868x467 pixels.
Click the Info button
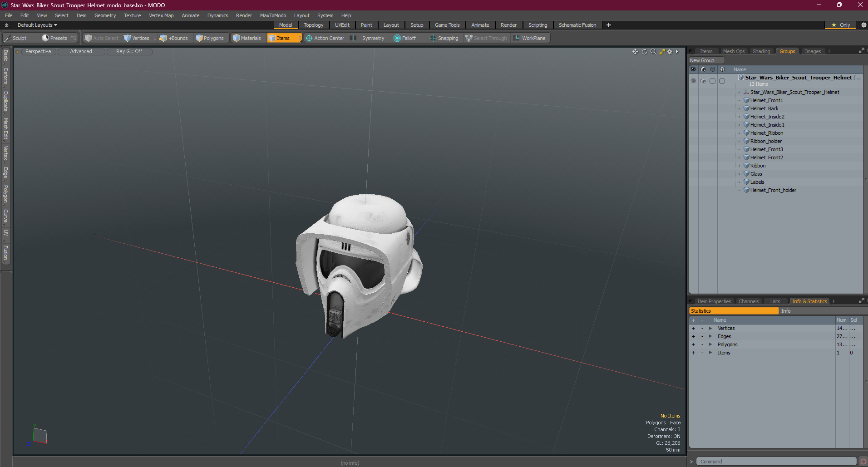[x=823, y=311]
